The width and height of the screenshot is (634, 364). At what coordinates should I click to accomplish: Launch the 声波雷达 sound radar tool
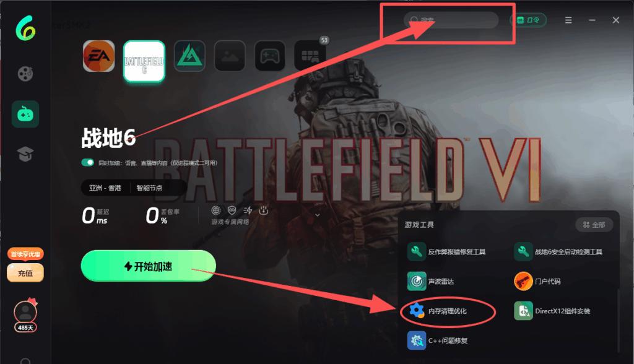pos(431,281)
